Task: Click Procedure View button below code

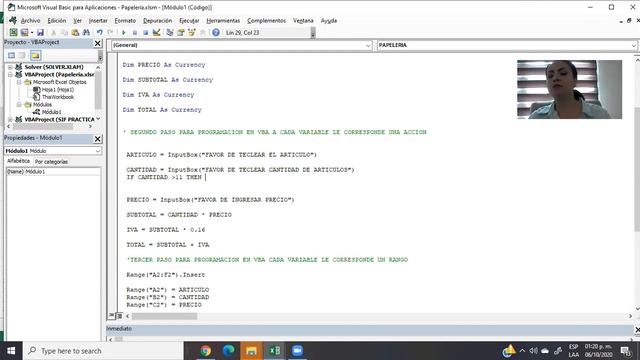Action: pyautogui.click(x=111, y=316)
